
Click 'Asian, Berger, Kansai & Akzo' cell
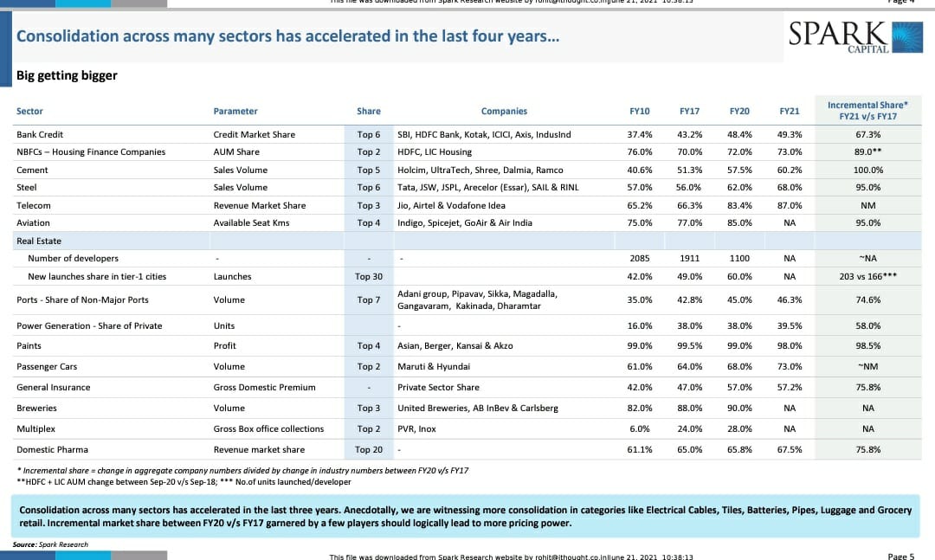(x=455, y=345)
